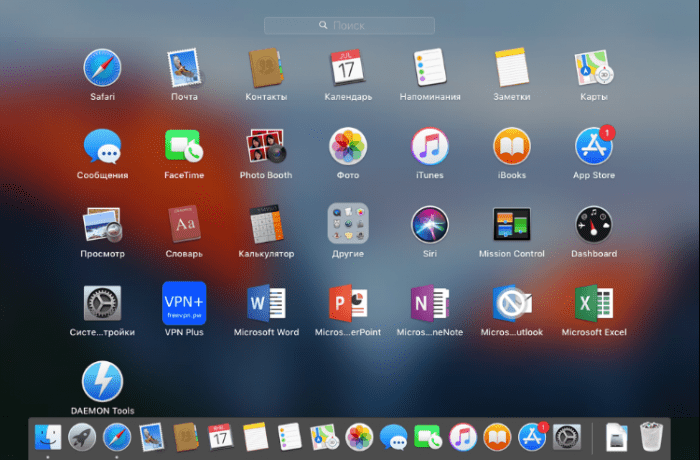Open Safari from the Dock
Screen dimensions: 700x460
(117, 437)
